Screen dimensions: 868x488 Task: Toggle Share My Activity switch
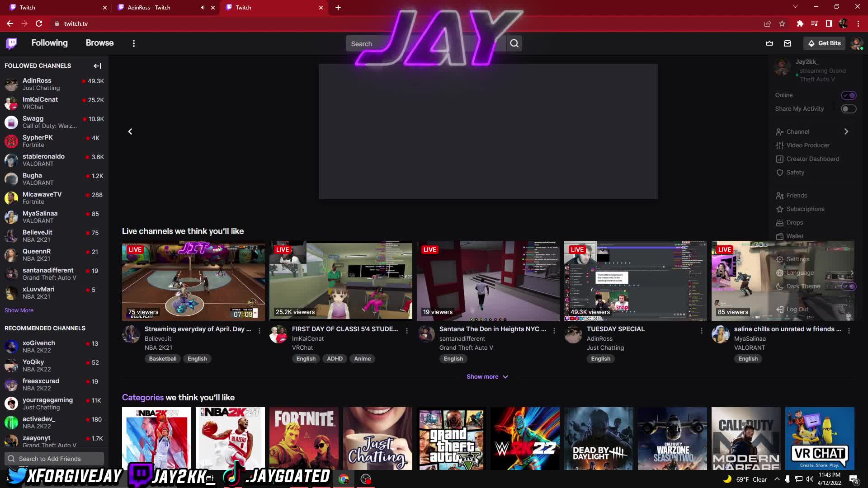[x=849, y=109]
